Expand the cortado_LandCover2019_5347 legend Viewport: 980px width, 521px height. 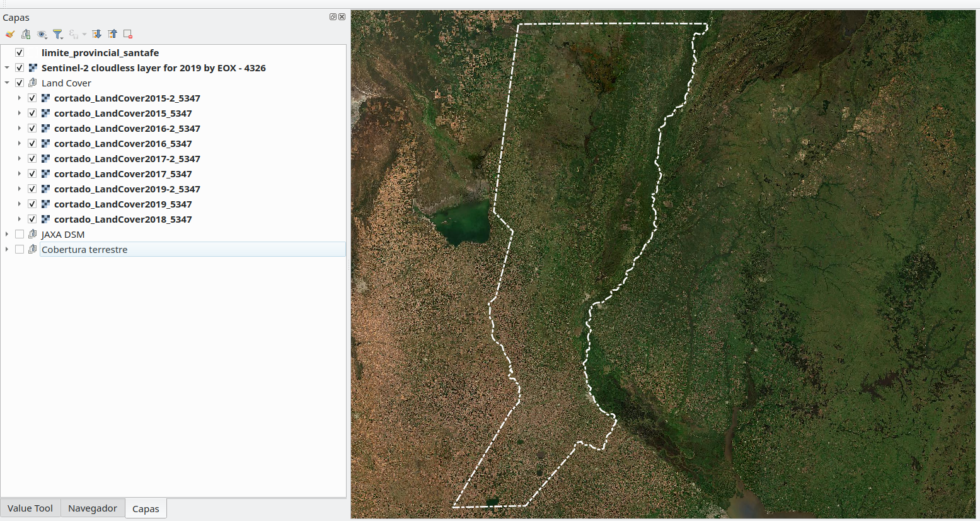[x=20, y=204]
